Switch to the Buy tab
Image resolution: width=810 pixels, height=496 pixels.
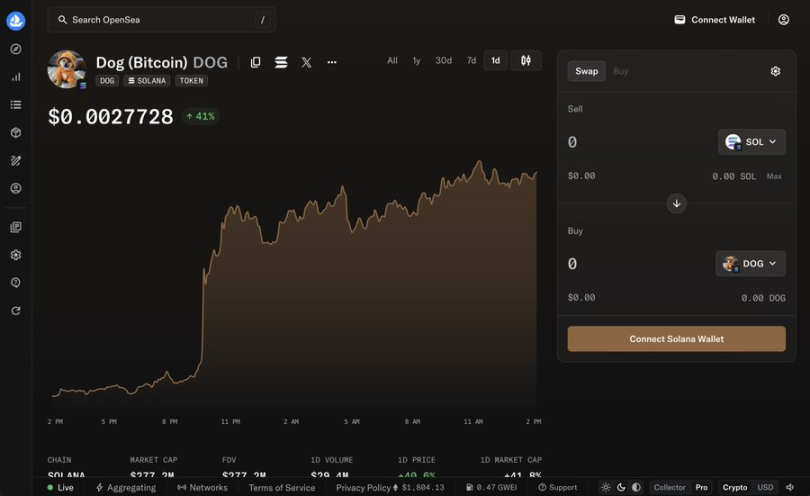coord(620,71)
